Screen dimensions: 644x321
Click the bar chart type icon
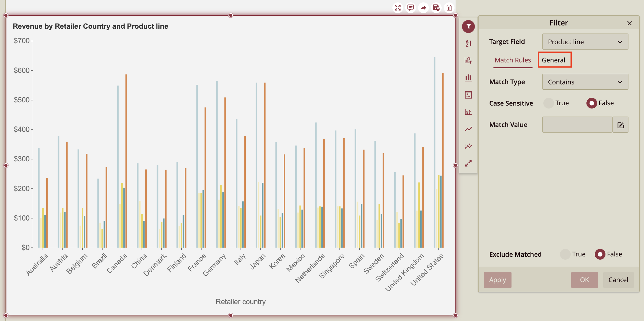coord(468,78)
